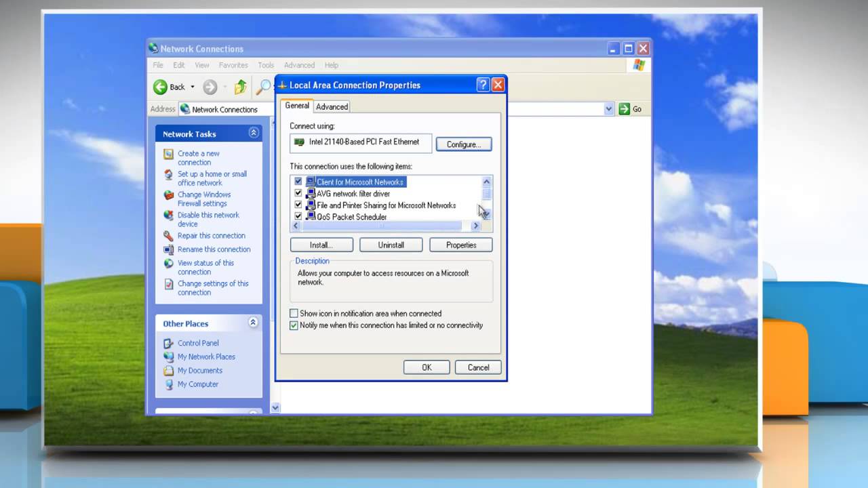Screen dimensions: 868x488
Task: Click the dialog's question mark help icon
Action: 483,85
